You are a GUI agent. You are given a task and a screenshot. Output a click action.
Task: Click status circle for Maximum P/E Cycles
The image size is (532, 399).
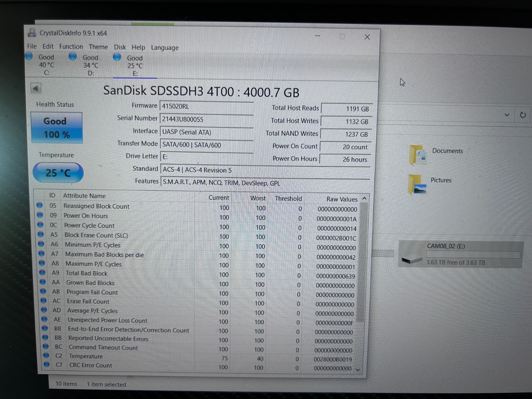click(42, 263)
